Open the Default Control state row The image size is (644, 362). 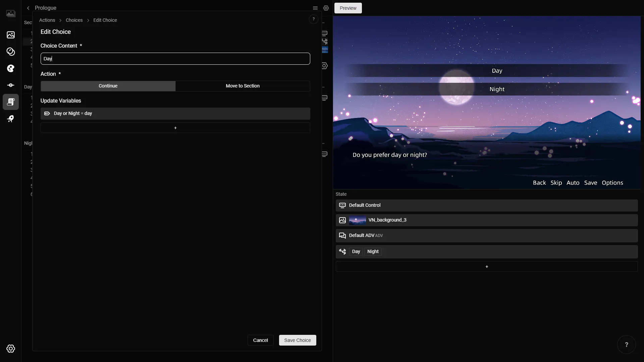487,205
